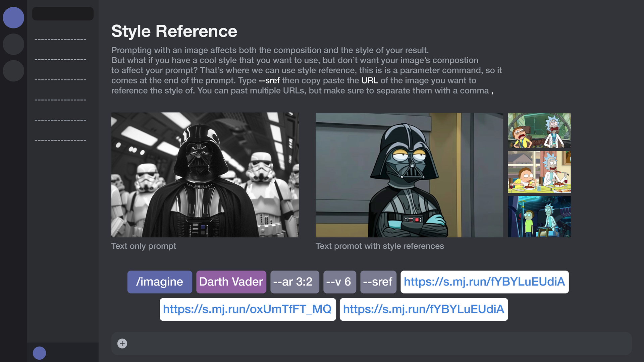Open the cartoon-style Darth Vader image

[409, 175]
